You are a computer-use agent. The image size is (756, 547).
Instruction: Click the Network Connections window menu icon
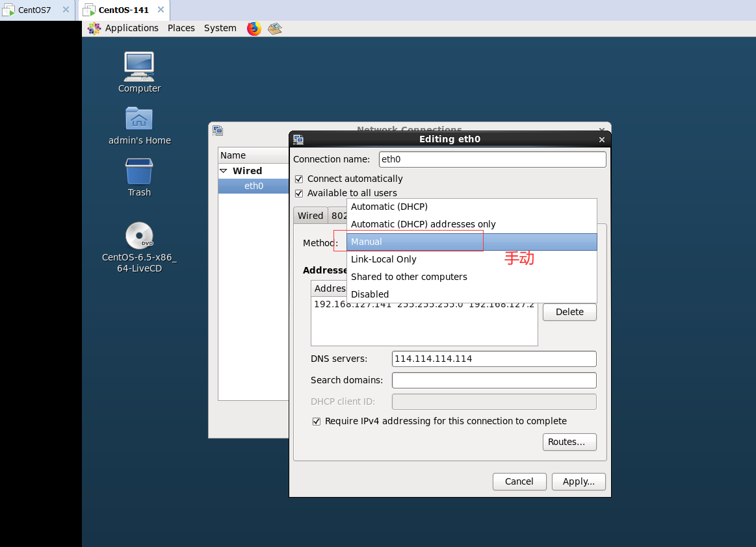click(218, 130)
